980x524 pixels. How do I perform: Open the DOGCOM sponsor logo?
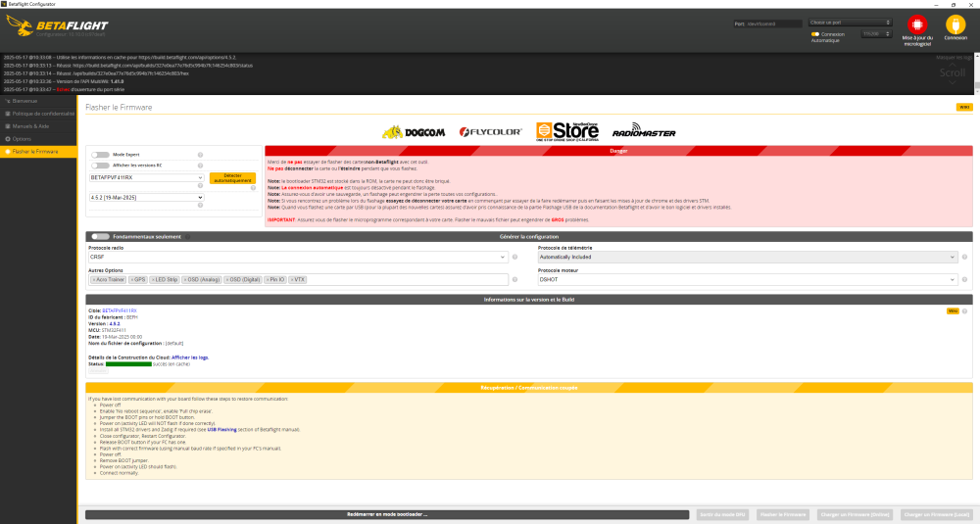pyautogui.click(x=414, y=132)
